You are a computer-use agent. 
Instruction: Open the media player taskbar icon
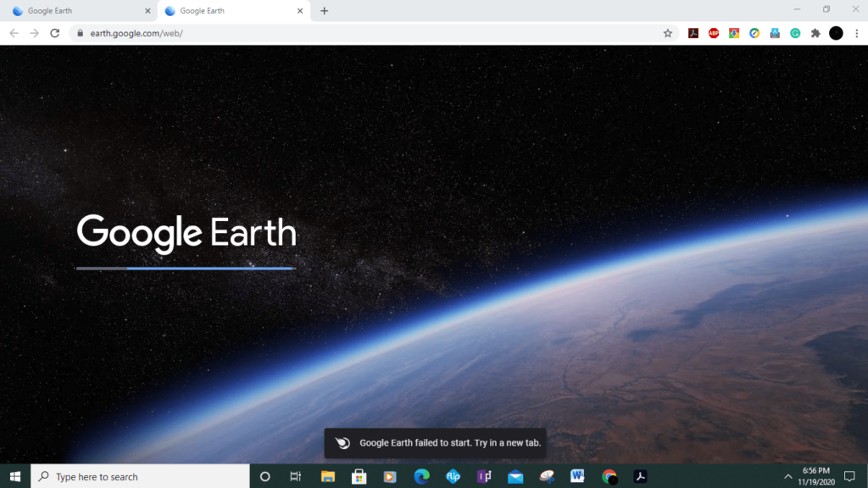[390, 476]
